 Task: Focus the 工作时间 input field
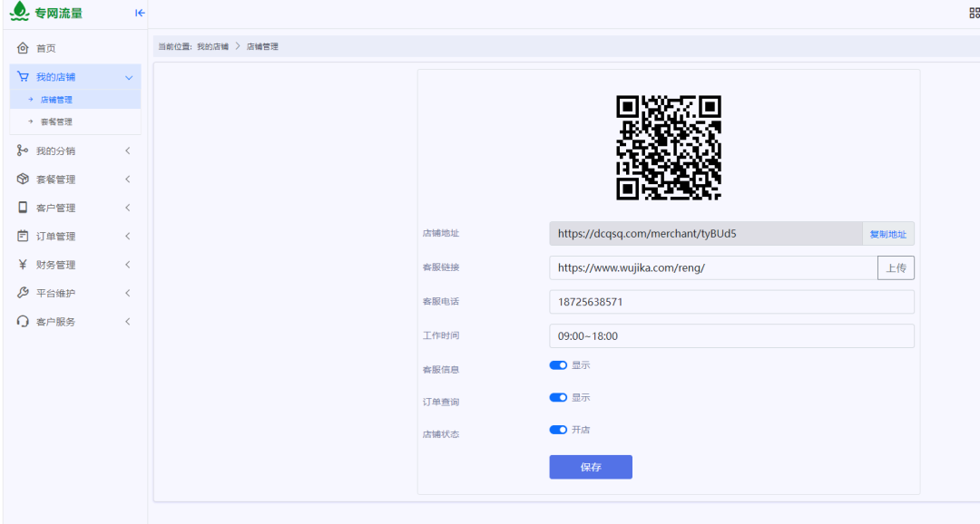pyautogui.click(x=732, y=336)
